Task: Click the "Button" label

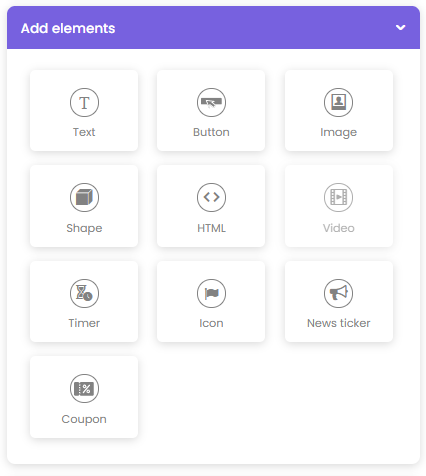Action: pos(211,132)
